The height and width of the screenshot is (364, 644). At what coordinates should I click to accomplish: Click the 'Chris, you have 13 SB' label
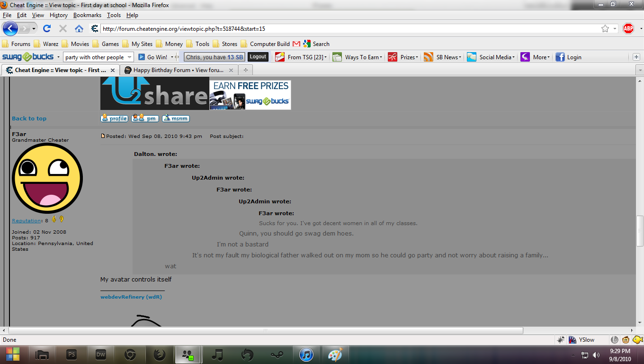215,57
